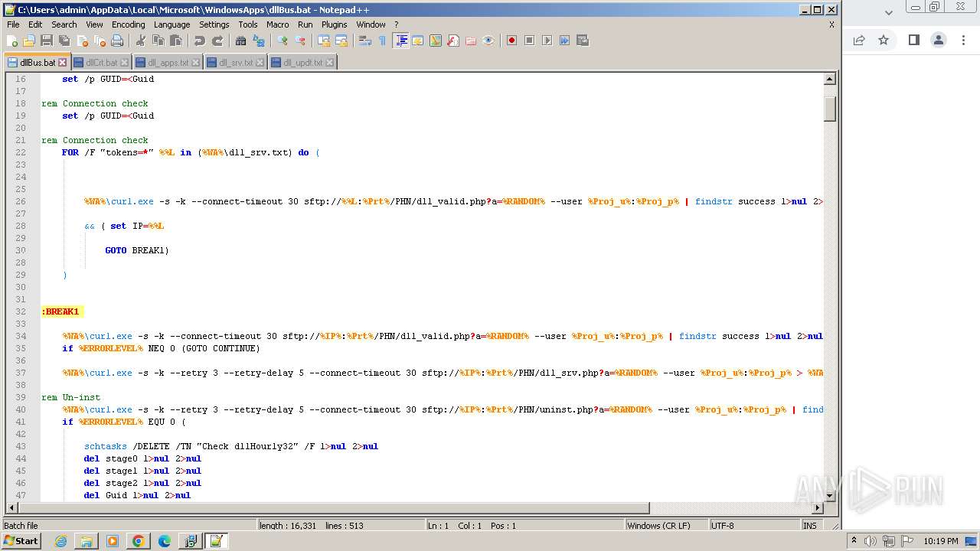The width and height of the screenshot is (980, 551).
Task: Open Google Chrome from the taskbar
Action: [138, 541]
